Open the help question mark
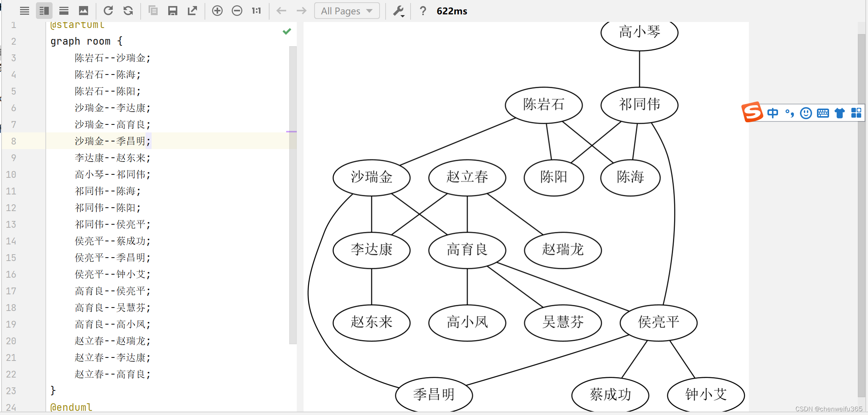Viewport: 868px width, 415px height. pyautogui.click(x=422, y=11)
